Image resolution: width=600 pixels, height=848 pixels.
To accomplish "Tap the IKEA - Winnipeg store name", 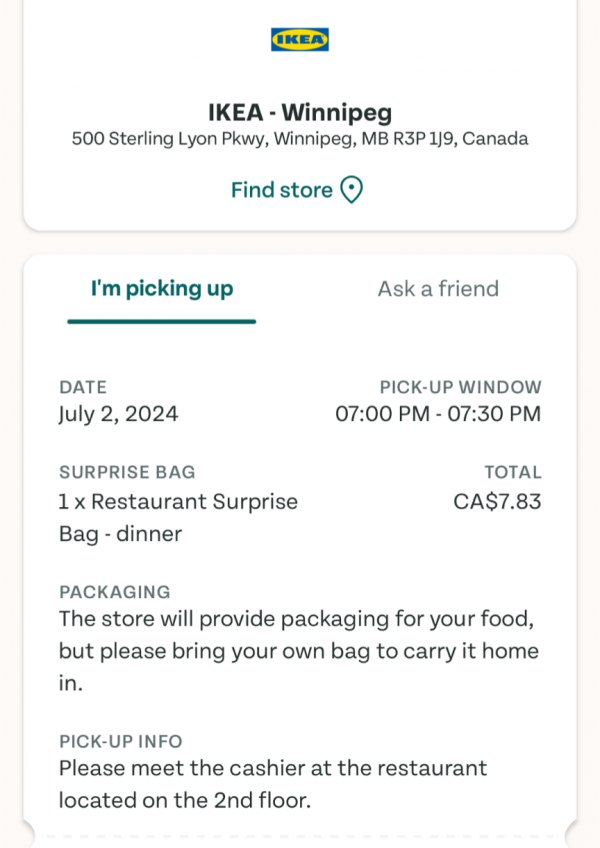I will tap(300, 112).
